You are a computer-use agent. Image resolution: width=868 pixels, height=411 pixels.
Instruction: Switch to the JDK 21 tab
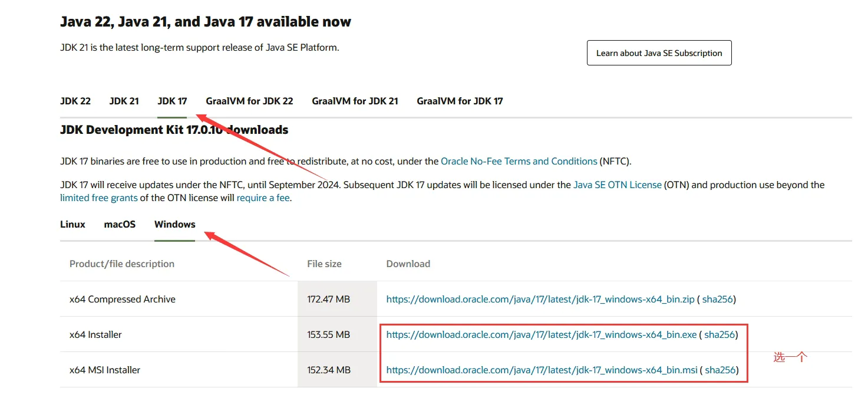coord(124,101)
